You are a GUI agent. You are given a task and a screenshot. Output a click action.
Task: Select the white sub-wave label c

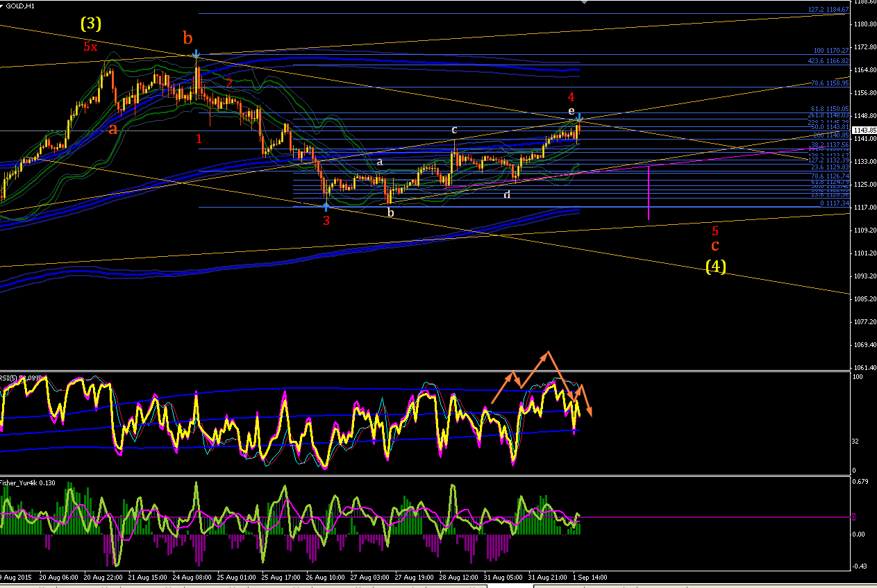point(454,129)
